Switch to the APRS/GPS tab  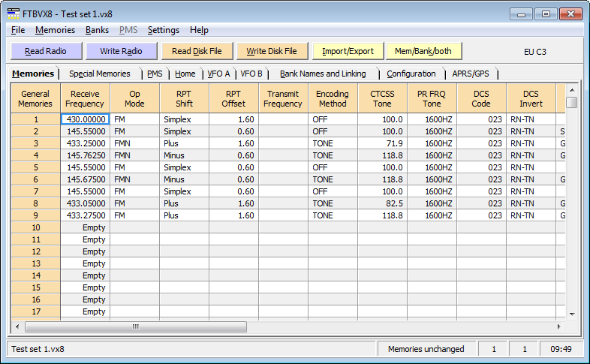[472, 74]
